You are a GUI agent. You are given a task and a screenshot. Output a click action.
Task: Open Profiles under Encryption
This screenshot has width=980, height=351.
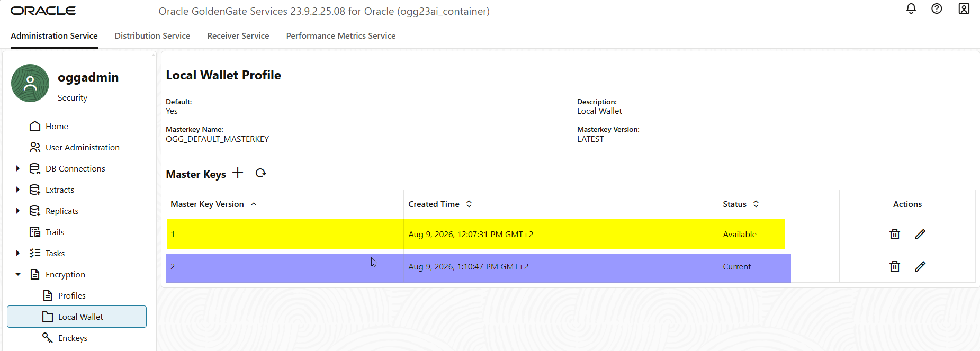72,295
